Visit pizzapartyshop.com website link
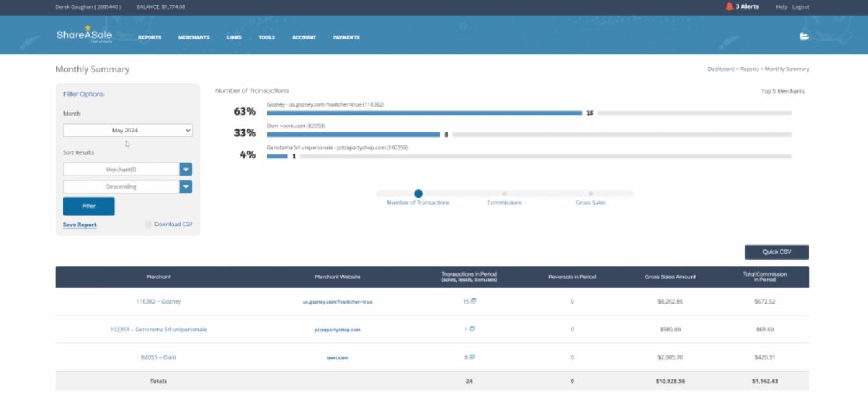The image size is (868, 398). 338,330
